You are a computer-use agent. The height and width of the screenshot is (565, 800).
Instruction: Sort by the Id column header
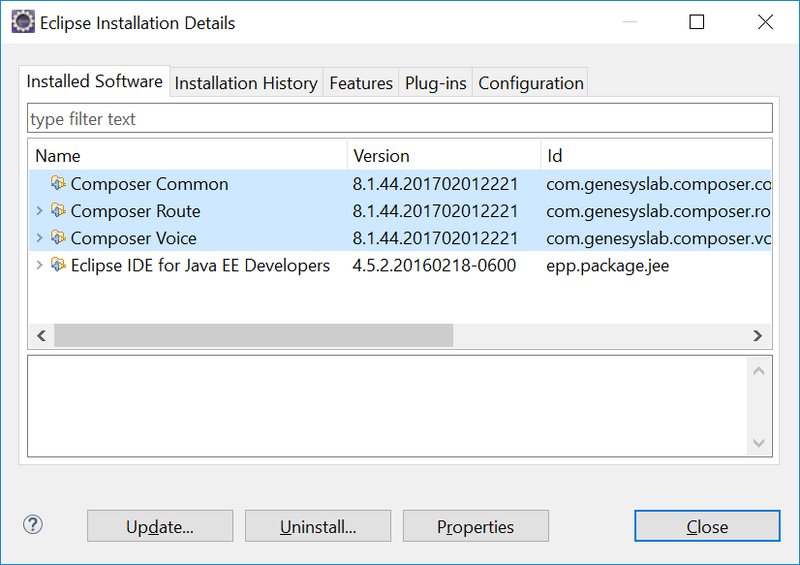656,156
